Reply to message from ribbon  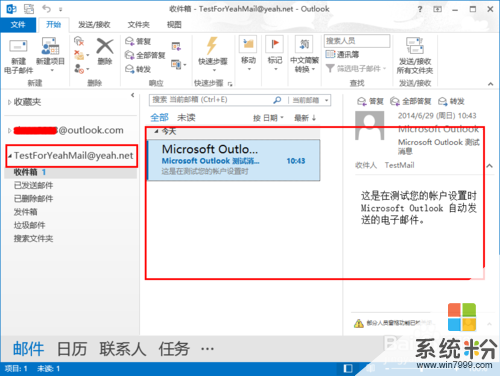pos(138,41)
